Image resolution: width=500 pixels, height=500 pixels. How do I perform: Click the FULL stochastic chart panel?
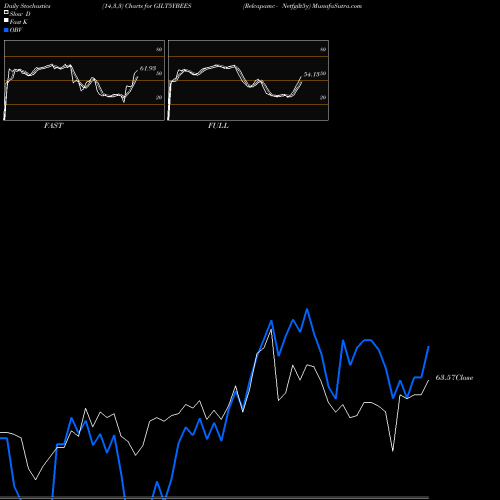coord(248,80)
